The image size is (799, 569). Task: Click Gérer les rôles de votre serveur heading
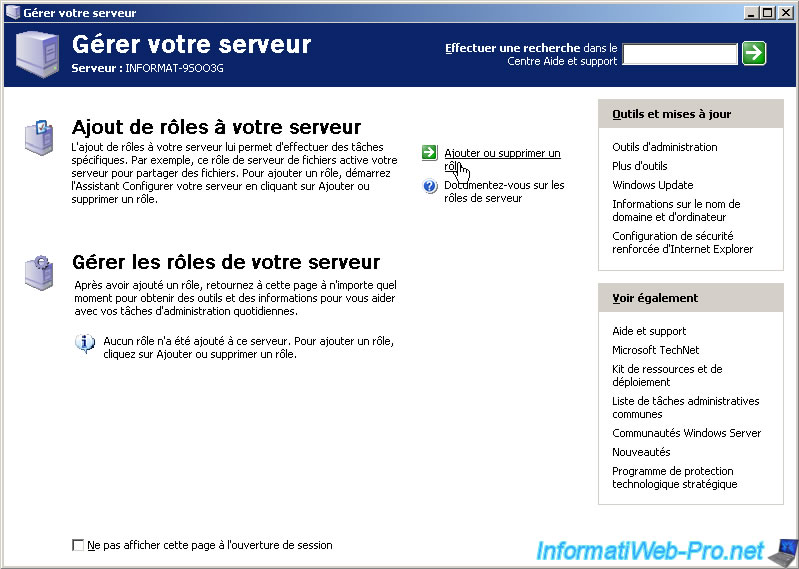tap(226, 262)
